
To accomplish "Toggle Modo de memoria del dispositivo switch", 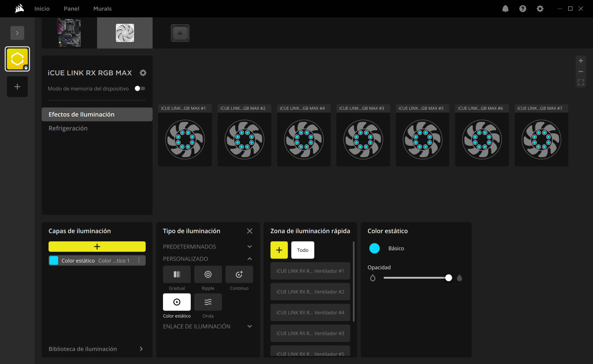I will coord(140,88).
